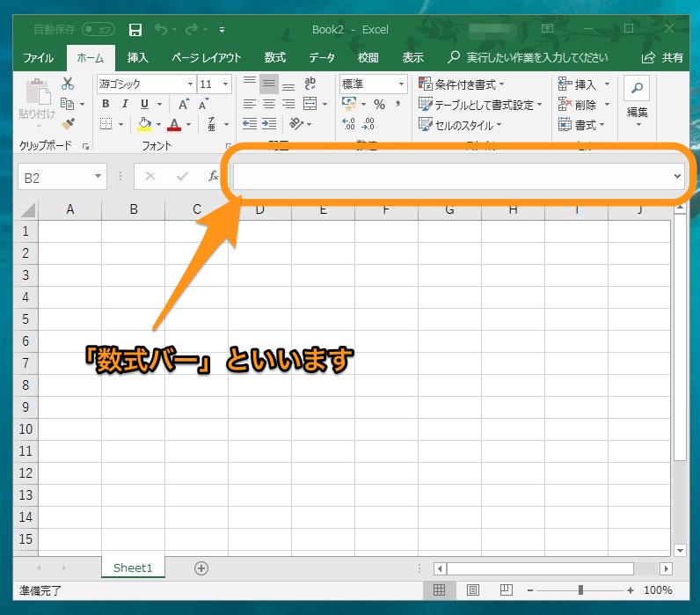Click the Copy icon in the clipboard group
Image resolution: width=700 pixels, height=615 pixels.
[67, 104]
